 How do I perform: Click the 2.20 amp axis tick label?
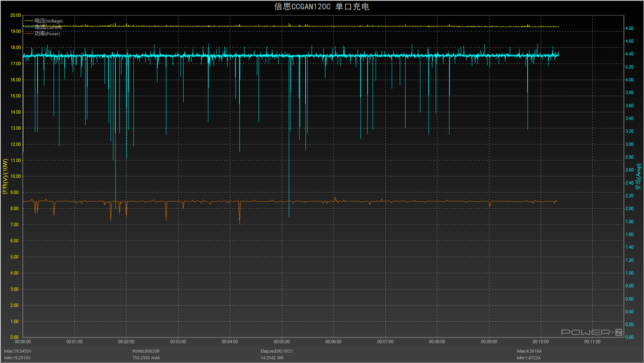629,196
